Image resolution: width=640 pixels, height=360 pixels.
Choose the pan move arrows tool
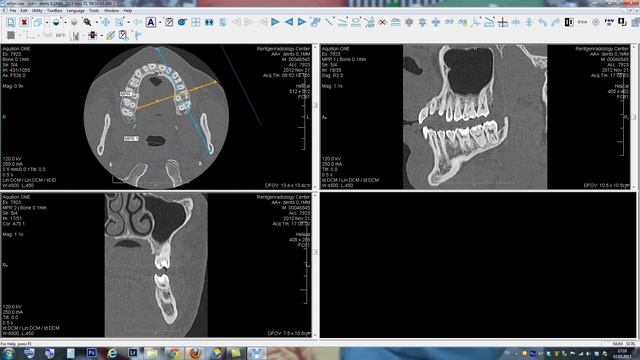pos(106,22)
